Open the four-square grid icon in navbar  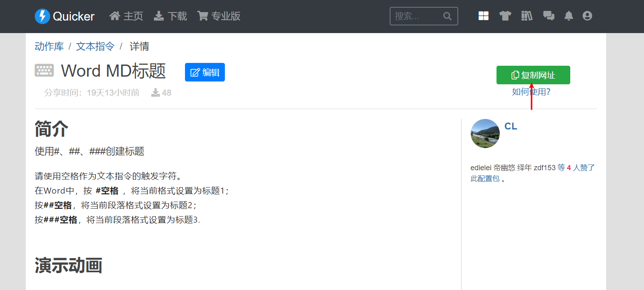484,16
